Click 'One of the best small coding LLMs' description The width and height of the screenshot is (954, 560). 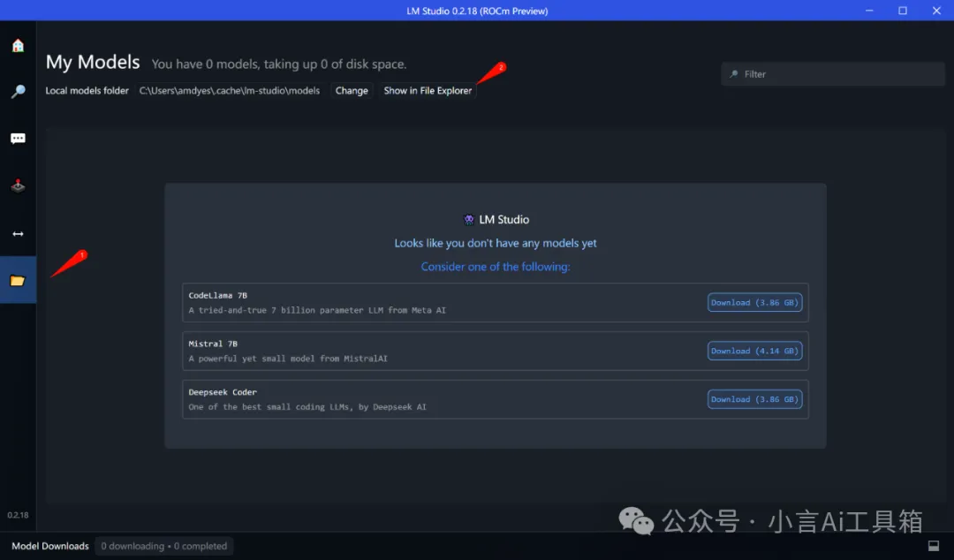(x=307, y=407)
